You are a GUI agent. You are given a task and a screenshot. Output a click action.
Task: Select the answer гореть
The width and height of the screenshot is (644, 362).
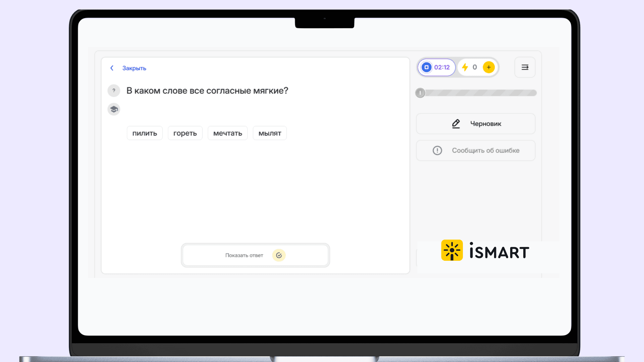185,133
